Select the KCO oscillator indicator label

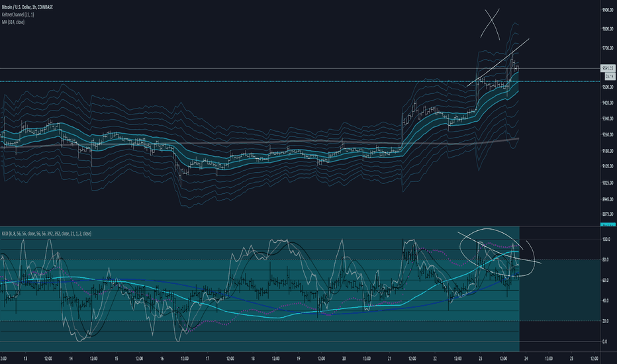point(46,234)
